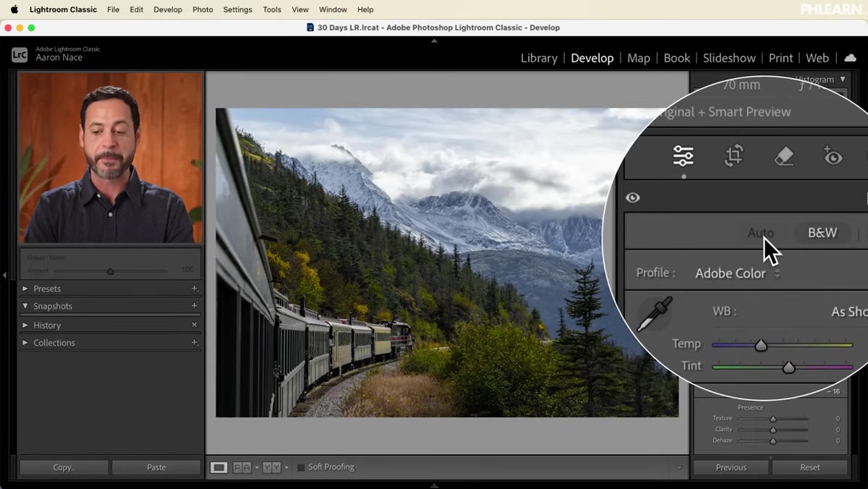868x489 pixels.
Task: Add a new preset with plus icon
Action: coord(194,289)
